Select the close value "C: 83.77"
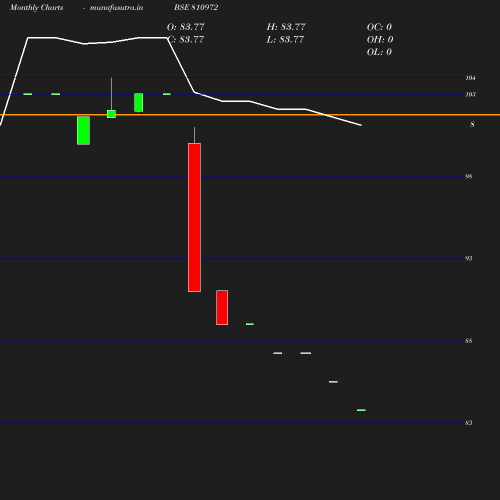This screenshot has height=500, width=500. tap(186, 39)
